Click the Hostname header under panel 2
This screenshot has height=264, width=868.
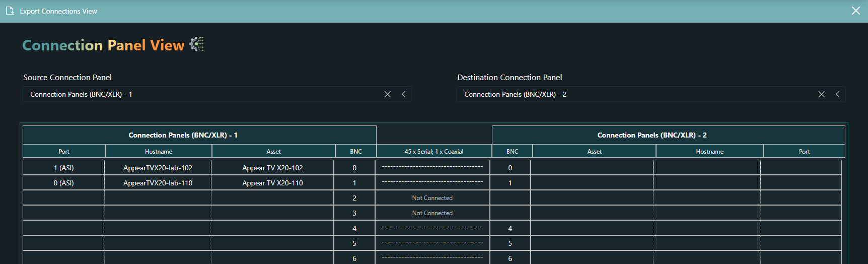(x=710, y=151)
